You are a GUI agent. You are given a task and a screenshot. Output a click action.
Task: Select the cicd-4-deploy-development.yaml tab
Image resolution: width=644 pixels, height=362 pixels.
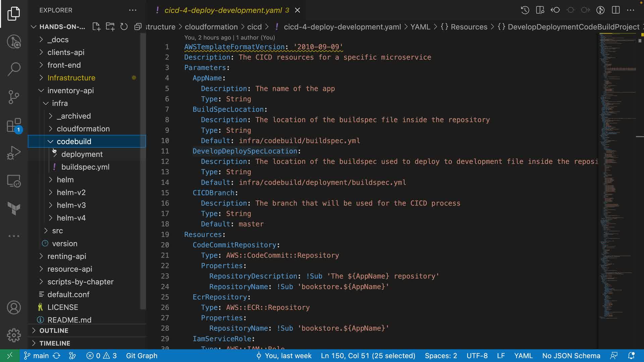tap(223, 10)
